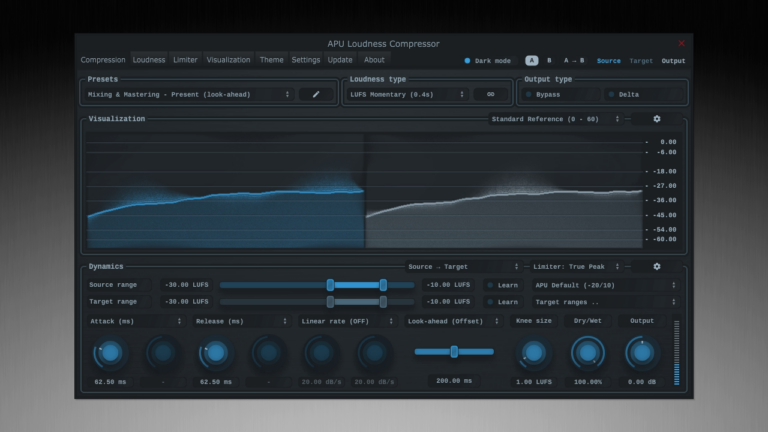Click the Knee size 1.00 LUFS value

pyautogui.click(x=533, y=382)
